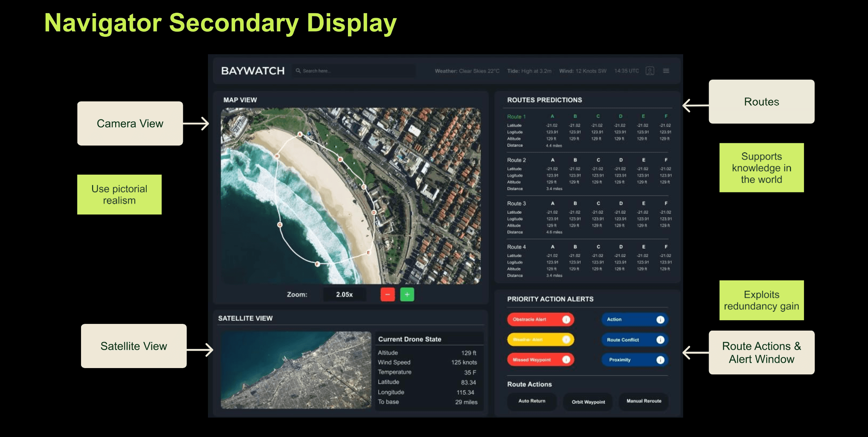
Task: Click the Auto Return button
Action: coord(532,401)
